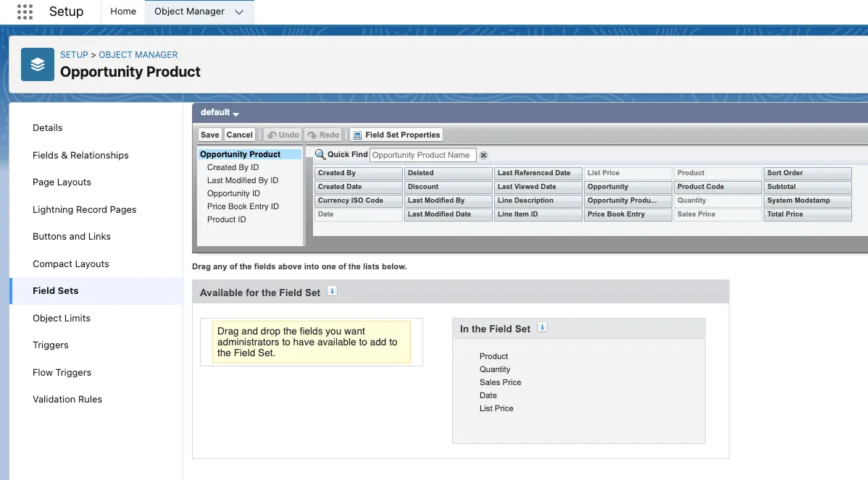Click the Quick Find input field
Image resolution: width=868 pixels, height=480 pixels.
(x=422, y=155)
